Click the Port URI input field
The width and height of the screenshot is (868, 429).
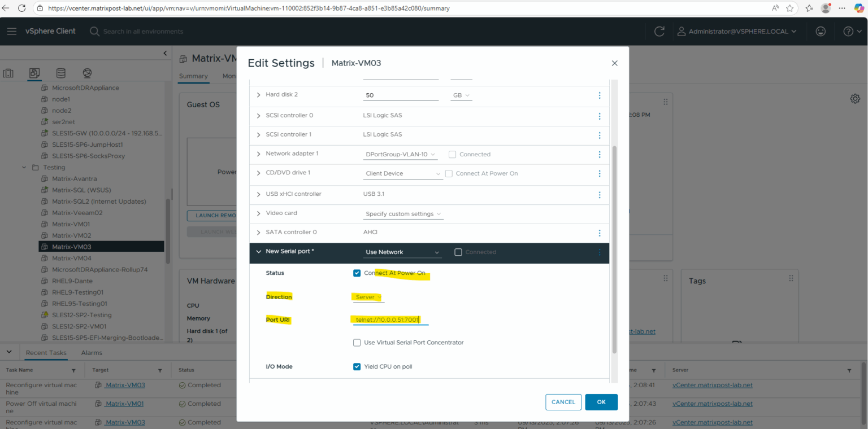(x=390, y=320)
